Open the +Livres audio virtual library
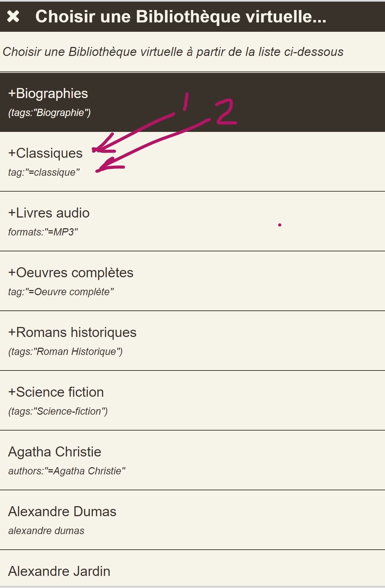 49,213
